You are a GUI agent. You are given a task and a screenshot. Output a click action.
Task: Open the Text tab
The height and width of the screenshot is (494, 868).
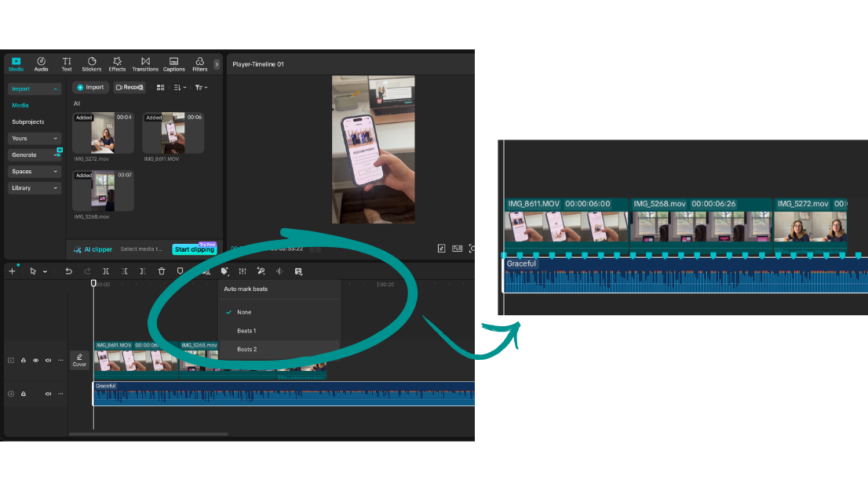(x=67, y=64)
